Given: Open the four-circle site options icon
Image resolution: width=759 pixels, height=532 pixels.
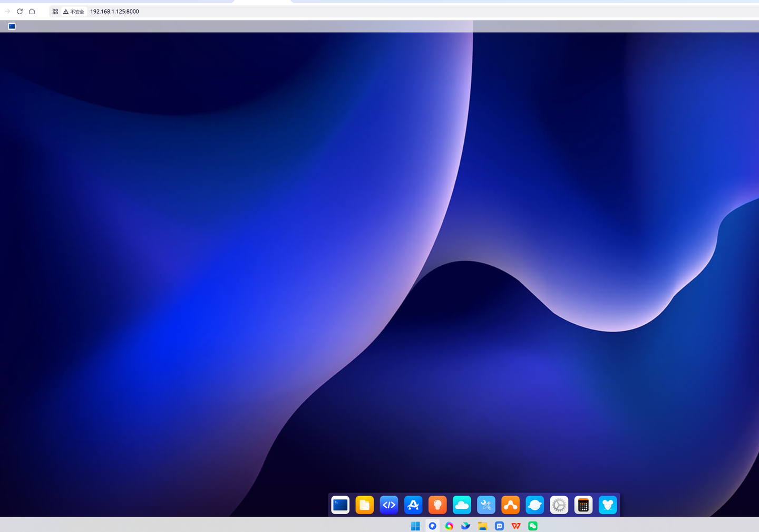Looking at the screenshot, I should click(55, 12).
